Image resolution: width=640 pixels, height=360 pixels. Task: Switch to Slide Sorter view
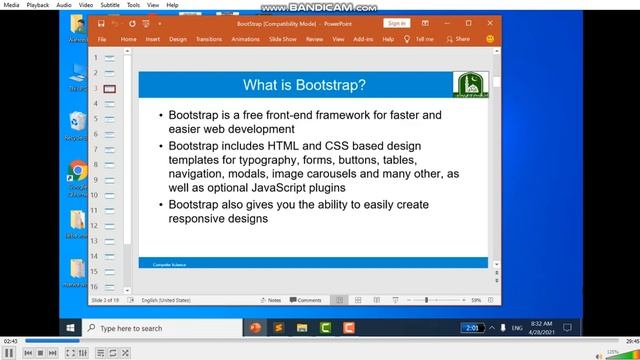click(x=358, y=300)
